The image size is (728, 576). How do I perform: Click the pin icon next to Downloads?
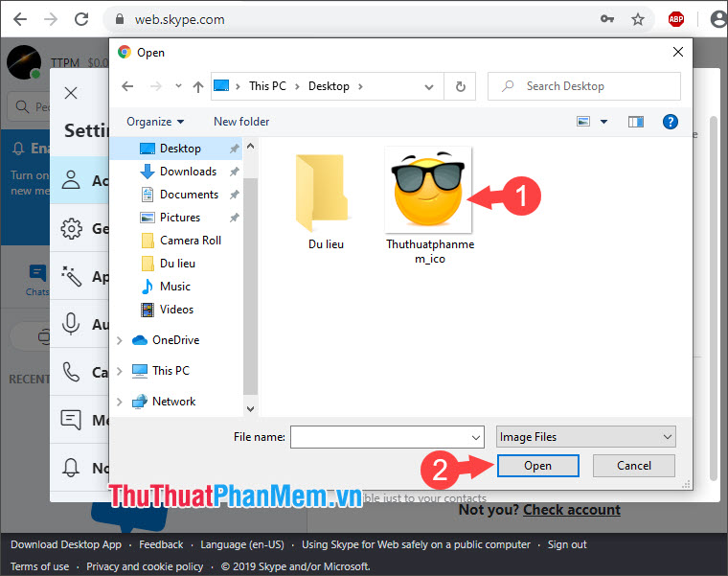[234, 172]
